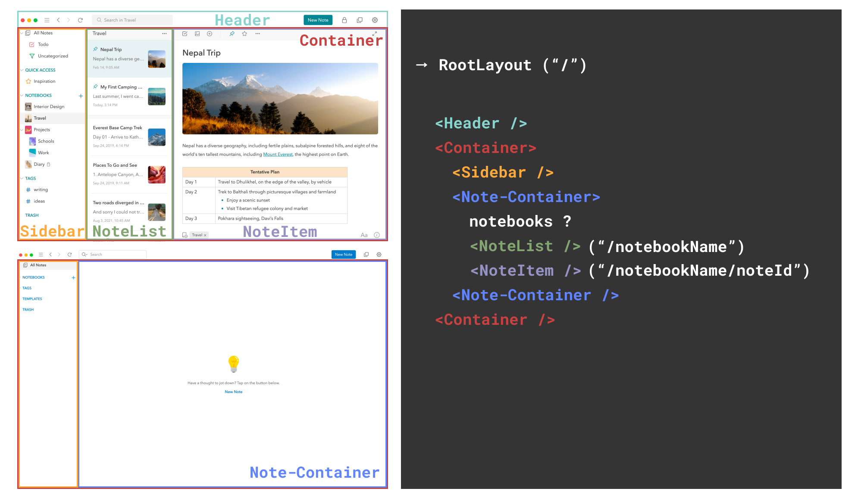Open the Mount Everest hyperlink
The height and width of the screenshot is (504, 858).
tap(278, 155)
